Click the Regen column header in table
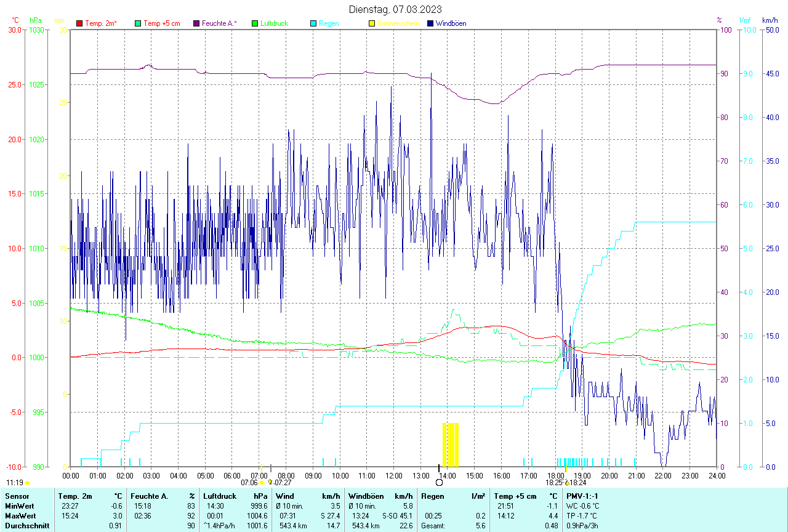The height and width of the screenshot is (532, 788). pyautogui.click(x=432, y=496)
